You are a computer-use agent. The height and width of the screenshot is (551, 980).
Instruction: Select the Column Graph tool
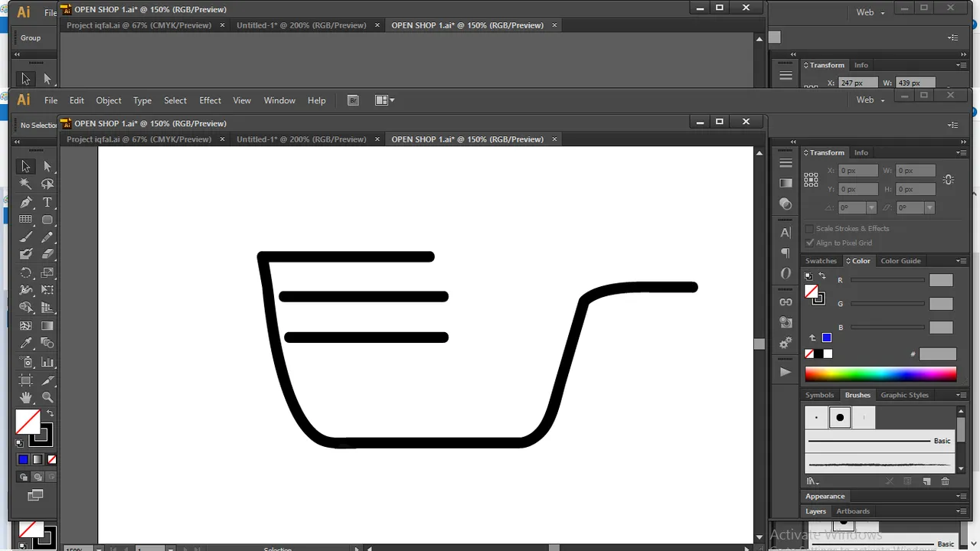pyautogui.click(x=47, y=362)
